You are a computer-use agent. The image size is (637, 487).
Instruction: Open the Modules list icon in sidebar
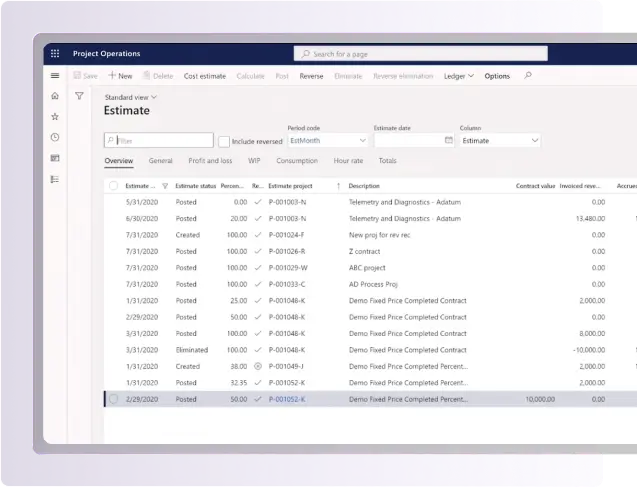click(x=55, y=179)
